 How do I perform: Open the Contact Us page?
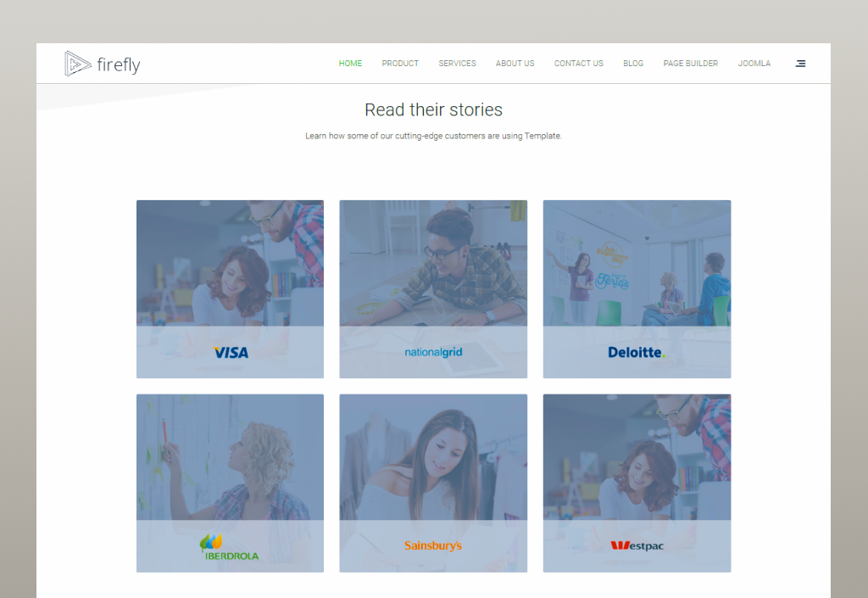pyautogui.click(x=579, y=64)
